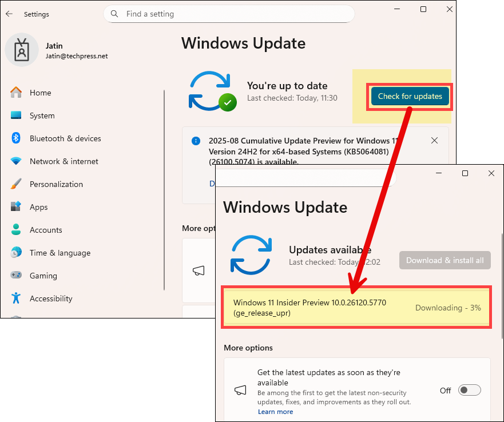Minimize the front Windows Update window

pyautogui.click(x=439, y=173)
